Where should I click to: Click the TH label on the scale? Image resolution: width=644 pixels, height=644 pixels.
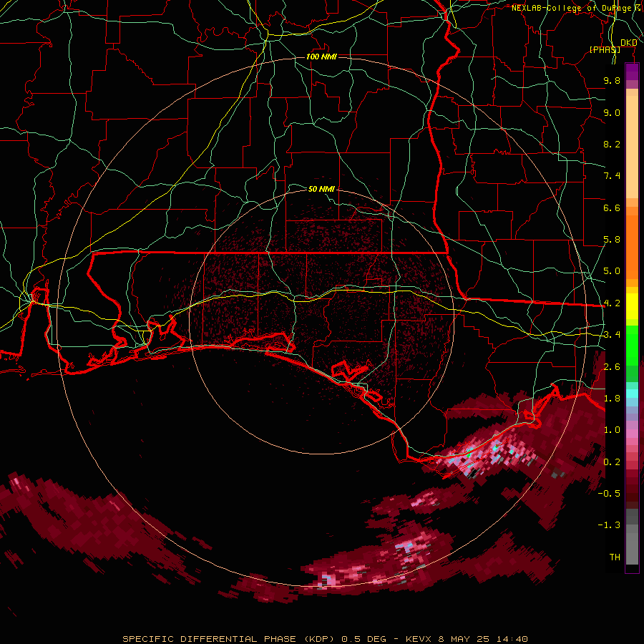(x=615, y=557)
